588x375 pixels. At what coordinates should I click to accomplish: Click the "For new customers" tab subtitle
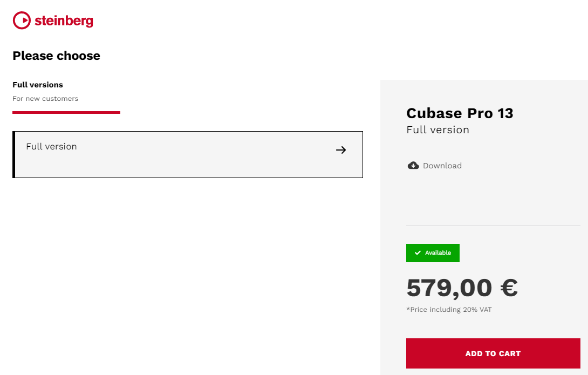45,99
